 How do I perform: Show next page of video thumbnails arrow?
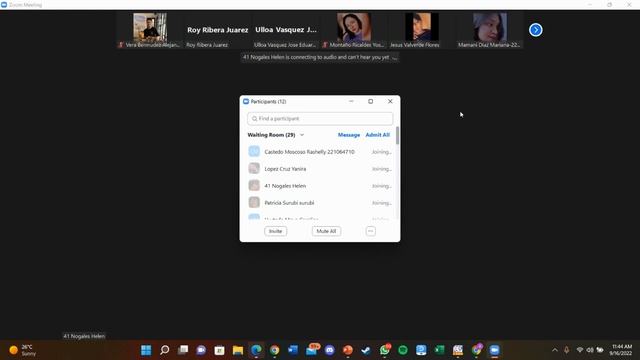tap(536, 30)
